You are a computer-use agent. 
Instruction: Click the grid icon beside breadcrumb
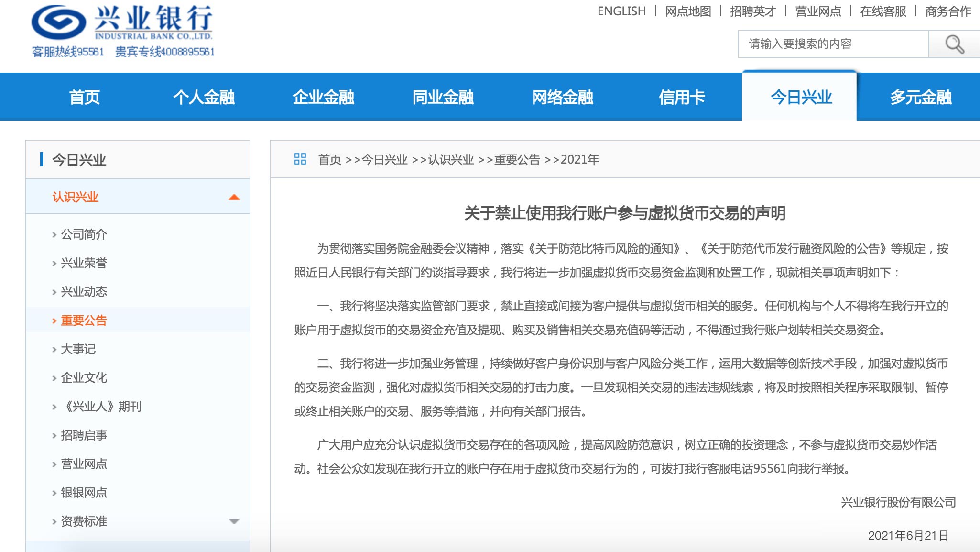click(x=300, y=159)
